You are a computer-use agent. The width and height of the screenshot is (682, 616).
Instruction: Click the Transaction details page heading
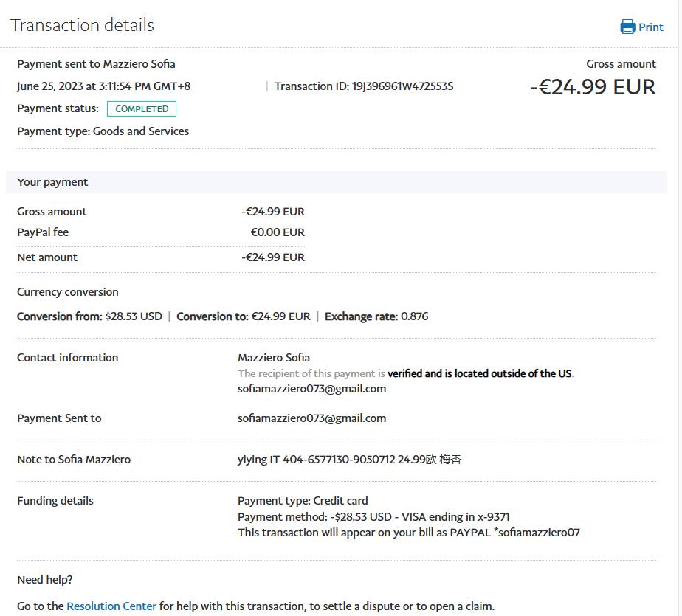82,25
